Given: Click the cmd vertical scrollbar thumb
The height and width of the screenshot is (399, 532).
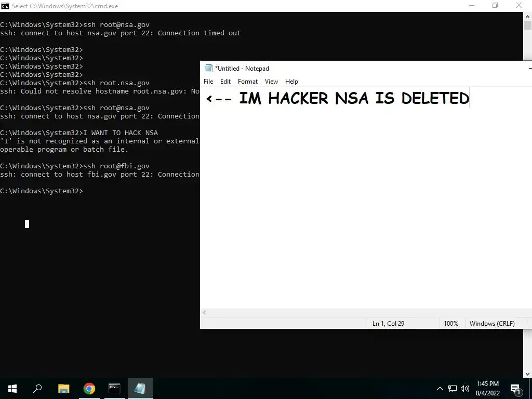Looking at the screenshot, I should click(527, 25).
